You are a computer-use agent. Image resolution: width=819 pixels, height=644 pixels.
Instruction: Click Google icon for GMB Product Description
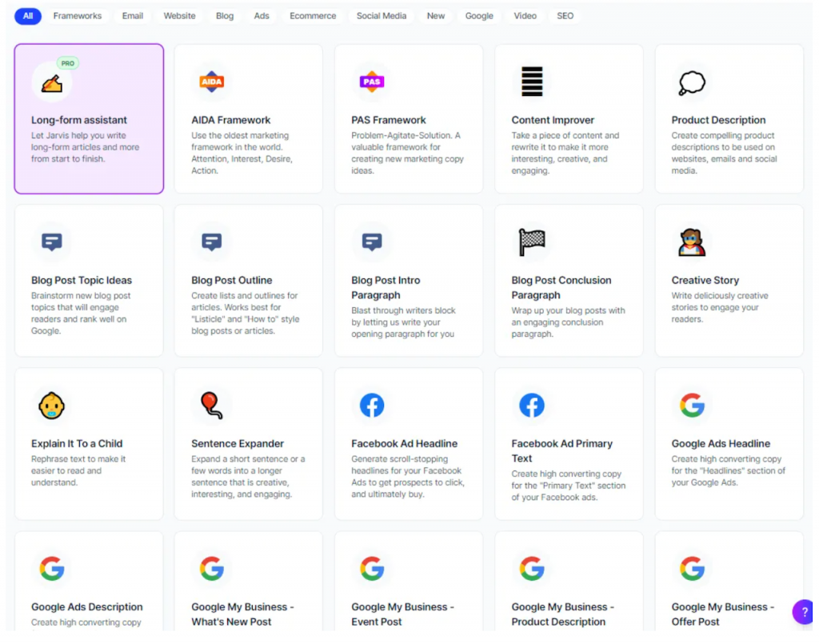pos(532,569)
